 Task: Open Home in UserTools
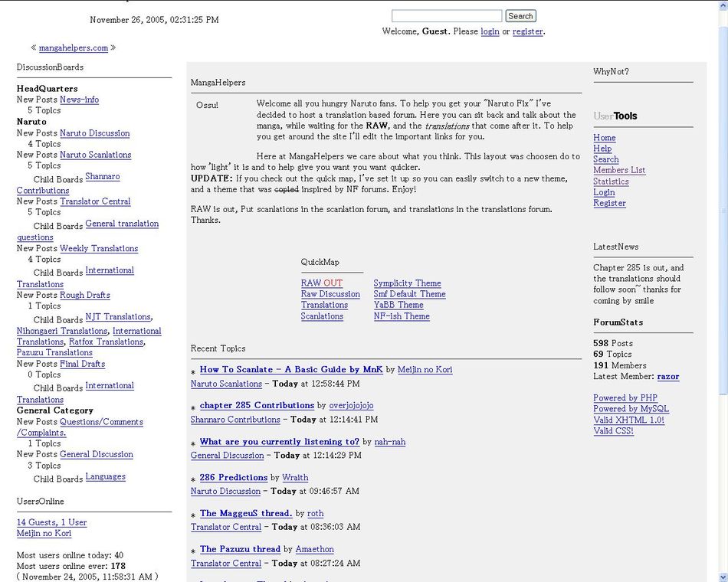pos(605,138)
